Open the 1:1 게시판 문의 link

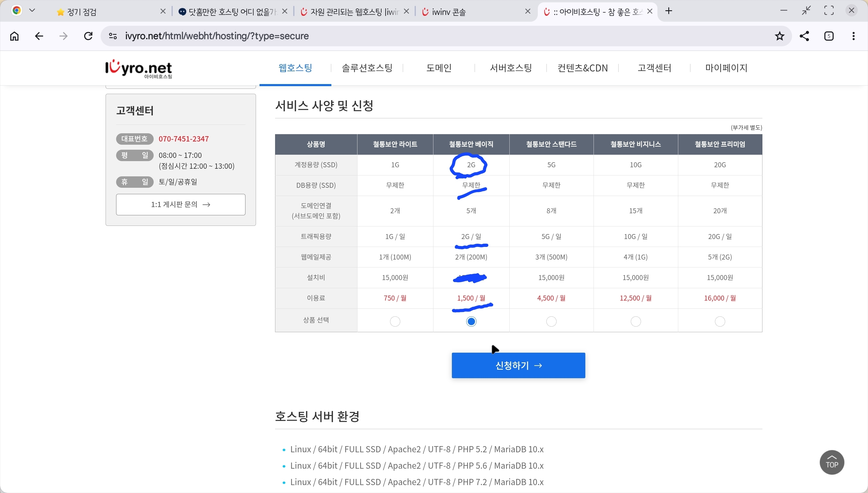coord(180,204)
